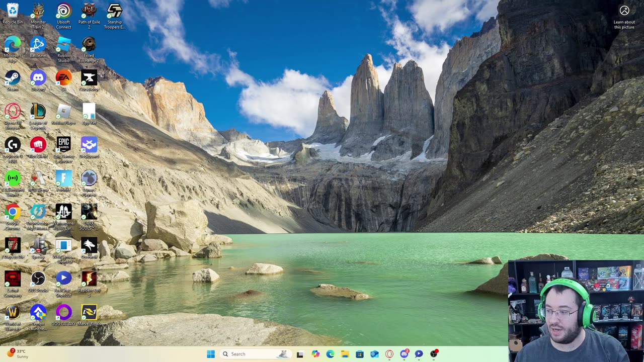Select the Discord desktop icon

coord(38,80)
